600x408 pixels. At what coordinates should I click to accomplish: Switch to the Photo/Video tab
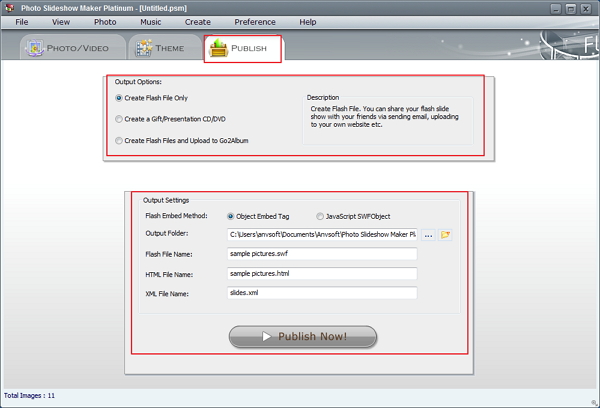point(73,48)
